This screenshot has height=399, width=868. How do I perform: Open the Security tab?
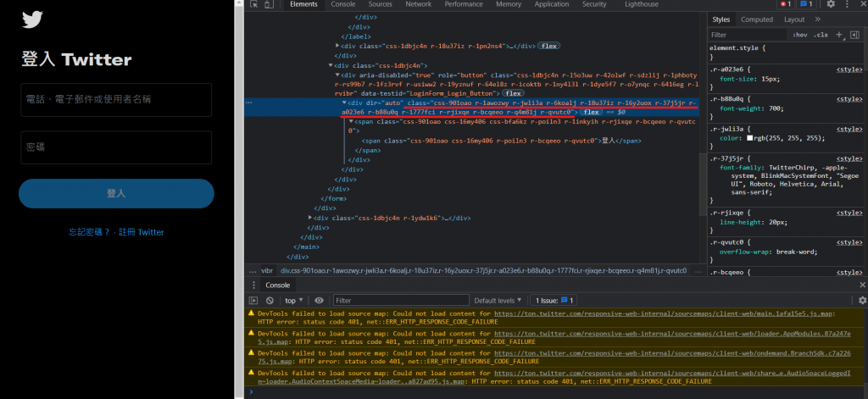(594, 4)
